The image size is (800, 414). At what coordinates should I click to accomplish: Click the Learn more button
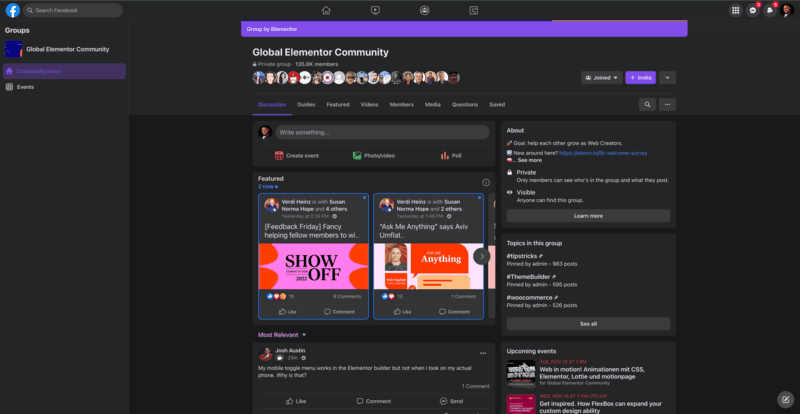tap(588, 216)
